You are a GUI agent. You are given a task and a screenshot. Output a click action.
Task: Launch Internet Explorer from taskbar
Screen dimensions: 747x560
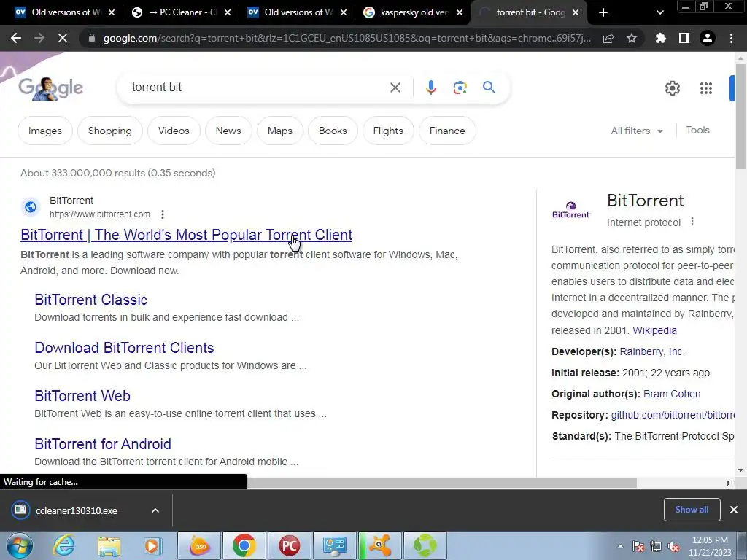click(x=64, y=545)
